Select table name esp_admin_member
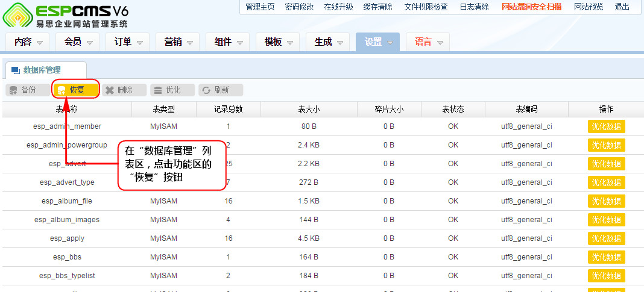The width and height of the screenshot is (644, 292). (67, 126)
